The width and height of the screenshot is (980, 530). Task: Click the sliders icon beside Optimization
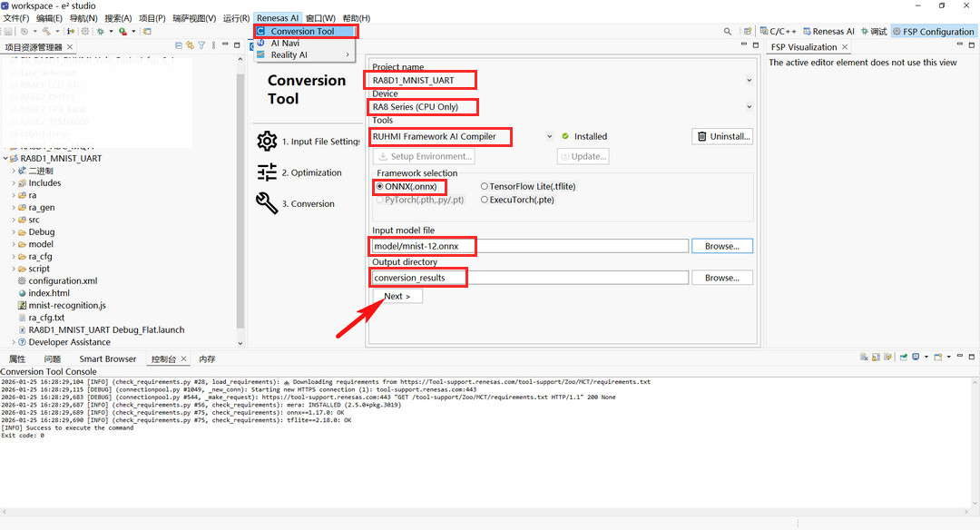267,172
